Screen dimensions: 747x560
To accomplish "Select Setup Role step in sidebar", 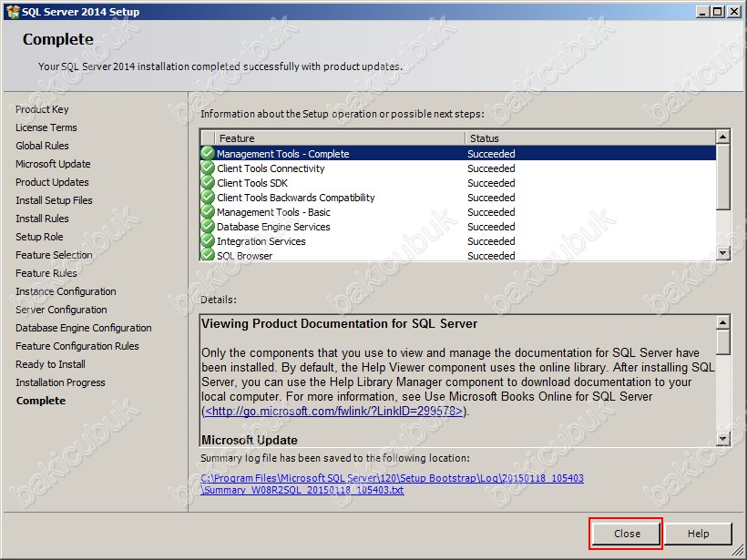I will 39,237.
